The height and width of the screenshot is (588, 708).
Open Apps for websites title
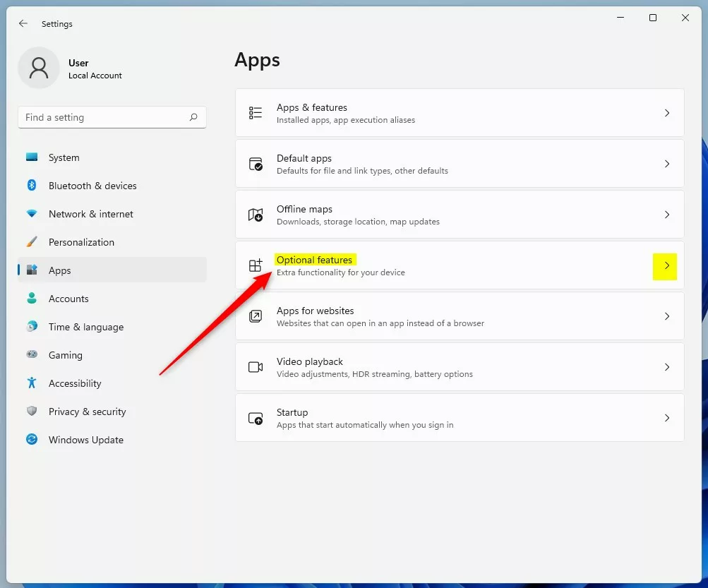315,311
